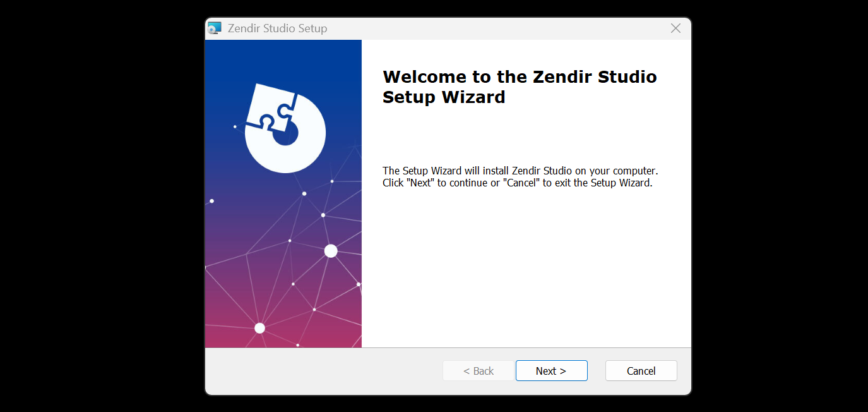Image resolution: width=868 pixels, height=412 pixels.
Task: Click the "Welcome to the Zendir Studio" heading
Action: coord(520,77)
